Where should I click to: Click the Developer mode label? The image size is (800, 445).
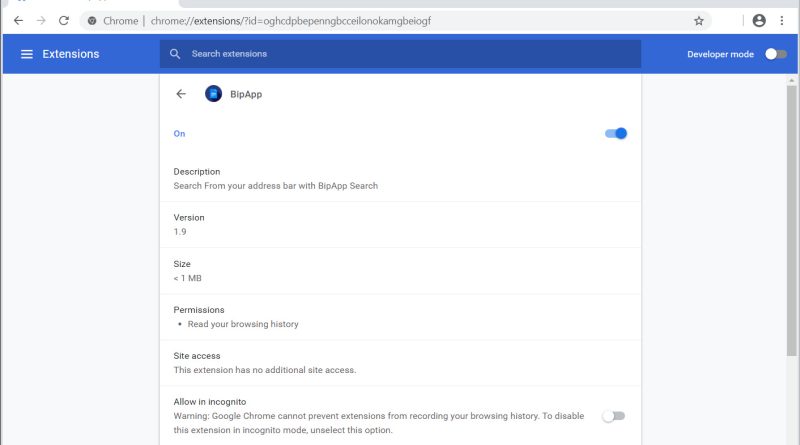coord(720,54)
